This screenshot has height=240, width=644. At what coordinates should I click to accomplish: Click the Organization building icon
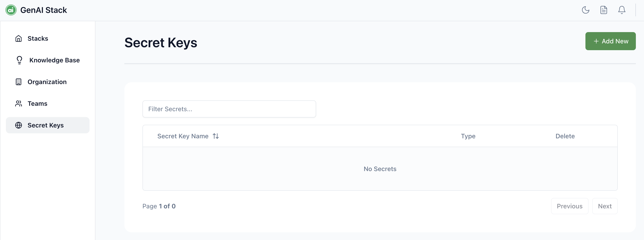[x=19, y=82]
